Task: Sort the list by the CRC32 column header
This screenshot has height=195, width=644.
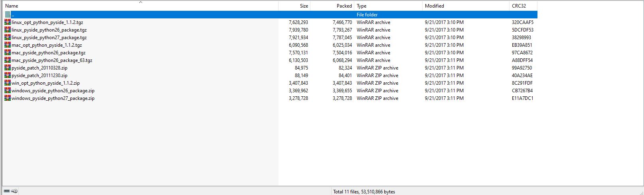Action: [x=523, y=6]
